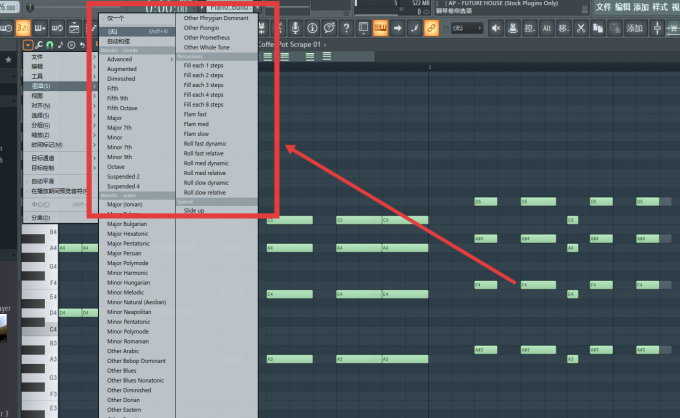Viewport: 680px width, 418px height.
Task: Open the info circle icon
Action: [312, 28]
